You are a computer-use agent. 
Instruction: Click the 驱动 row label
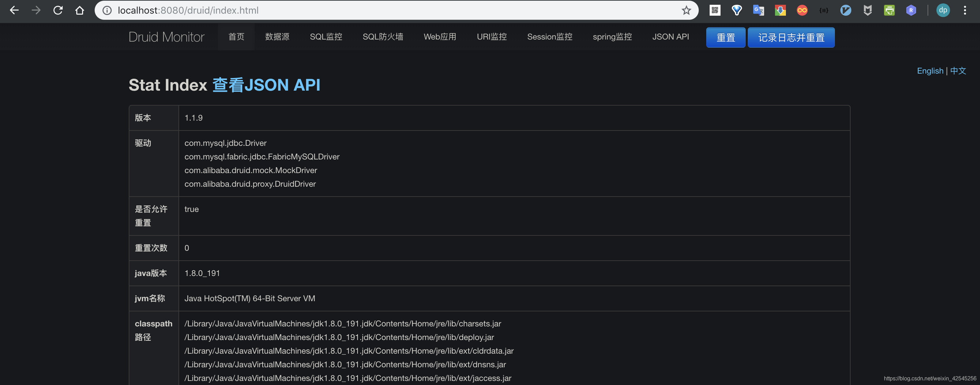[143, 143]
